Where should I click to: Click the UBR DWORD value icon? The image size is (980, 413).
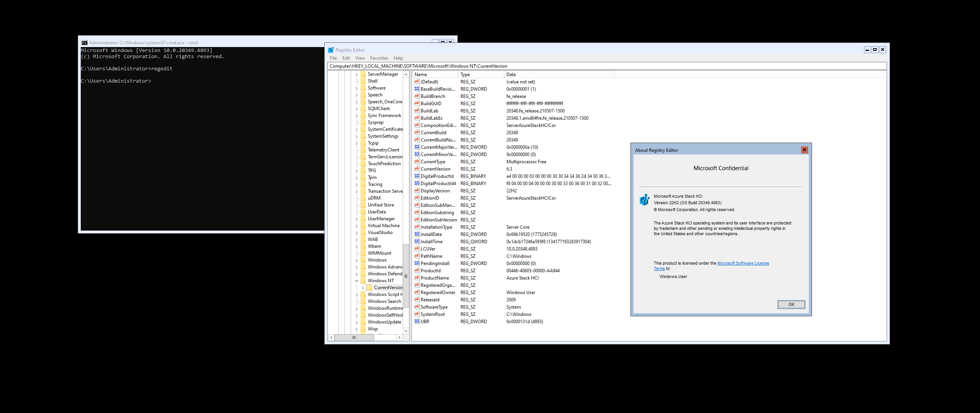416,322
